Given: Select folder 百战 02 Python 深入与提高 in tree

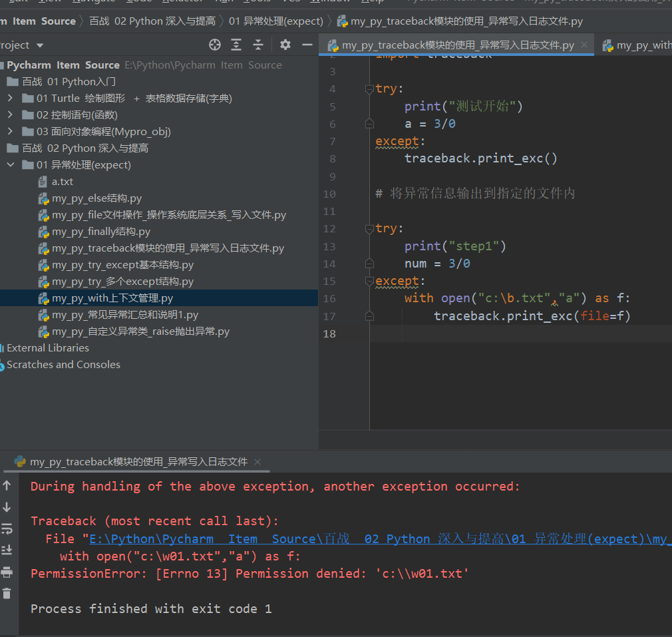Looking at the screenshot, I should [x=85, y=148].
